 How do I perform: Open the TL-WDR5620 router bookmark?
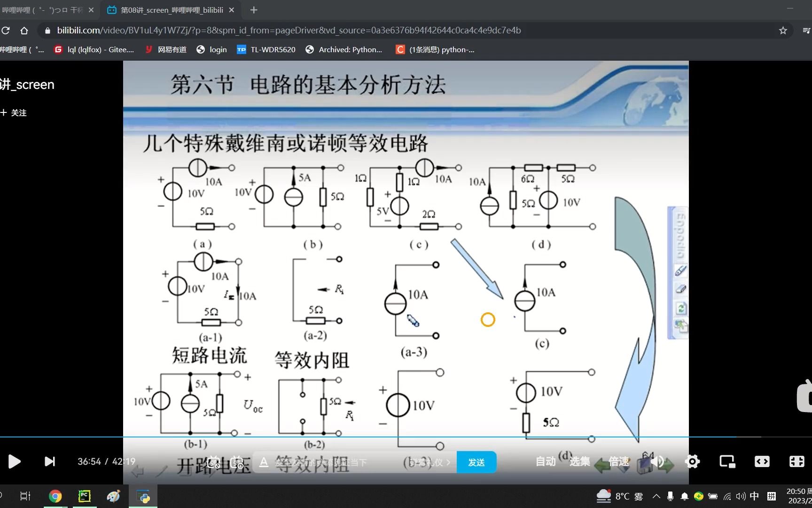266,49
